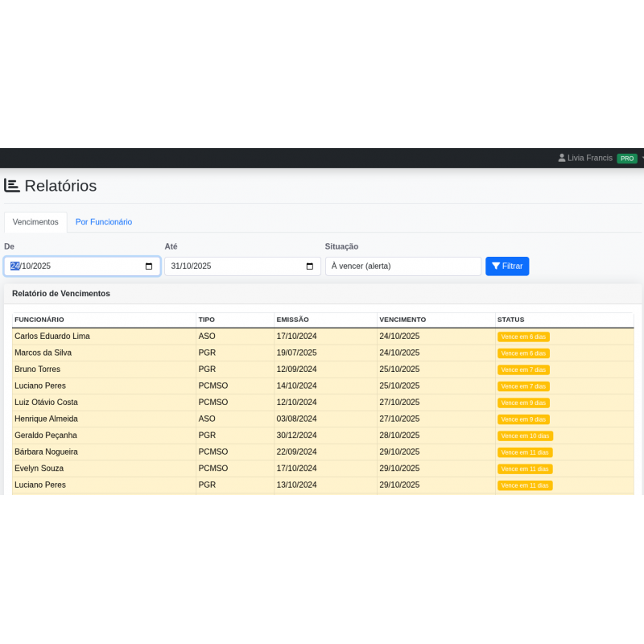Click the Vencimento column header
Screen dimensions: 644x644
[402, 320]
